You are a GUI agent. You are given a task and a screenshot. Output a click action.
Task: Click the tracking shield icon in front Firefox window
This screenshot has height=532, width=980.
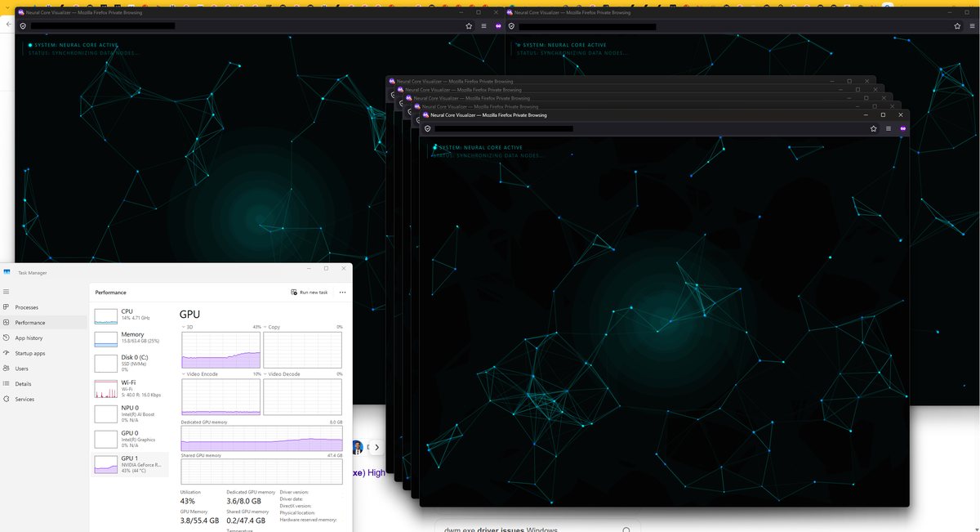[426, 128]
